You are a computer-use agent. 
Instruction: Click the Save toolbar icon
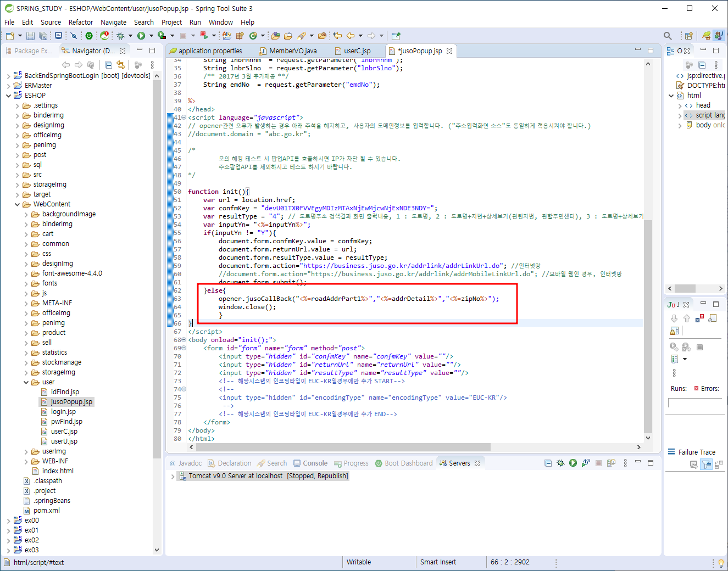[x=30, y=36]
